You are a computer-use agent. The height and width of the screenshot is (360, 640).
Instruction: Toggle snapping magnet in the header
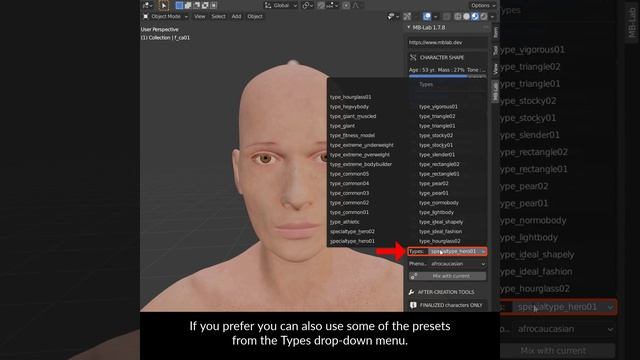(x=321, y=5)
